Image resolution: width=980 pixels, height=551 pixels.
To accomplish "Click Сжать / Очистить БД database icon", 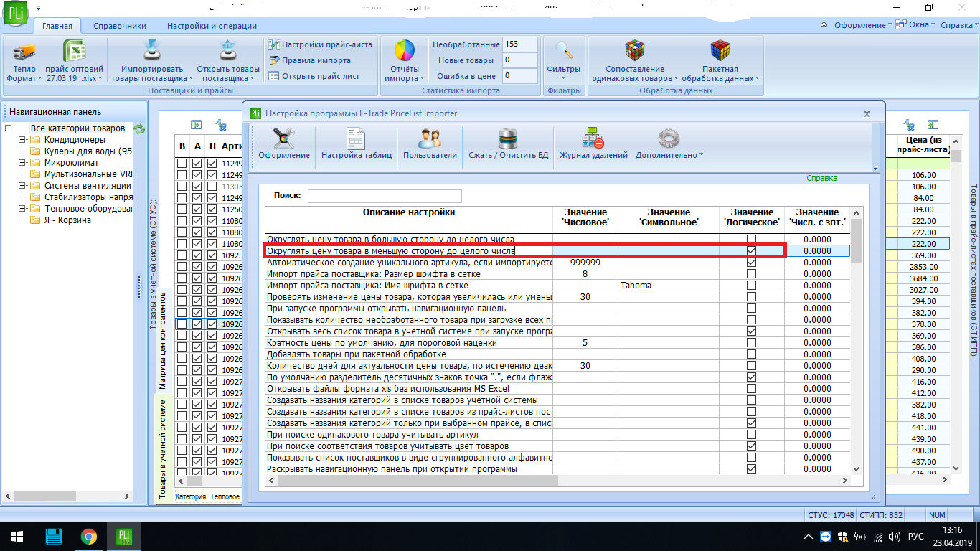I will [x=508, y=138].
